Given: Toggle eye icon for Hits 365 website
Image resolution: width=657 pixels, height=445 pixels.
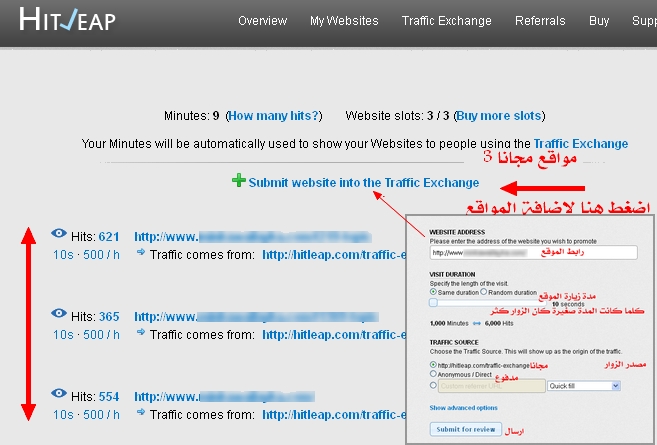Looking at the screenshot, I should pyautogui.click(x=59, y=313).
